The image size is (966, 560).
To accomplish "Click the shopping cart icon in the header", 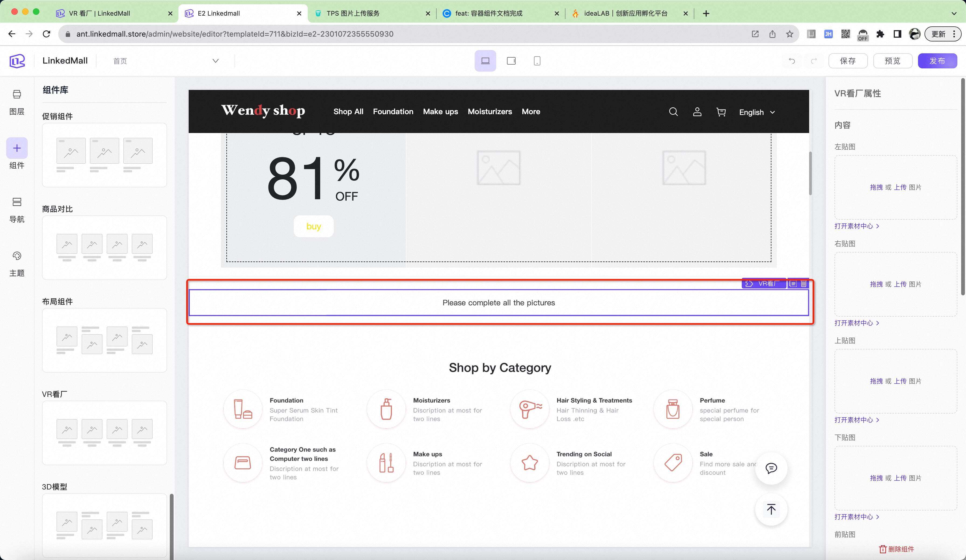I will (x=721, y=112).
